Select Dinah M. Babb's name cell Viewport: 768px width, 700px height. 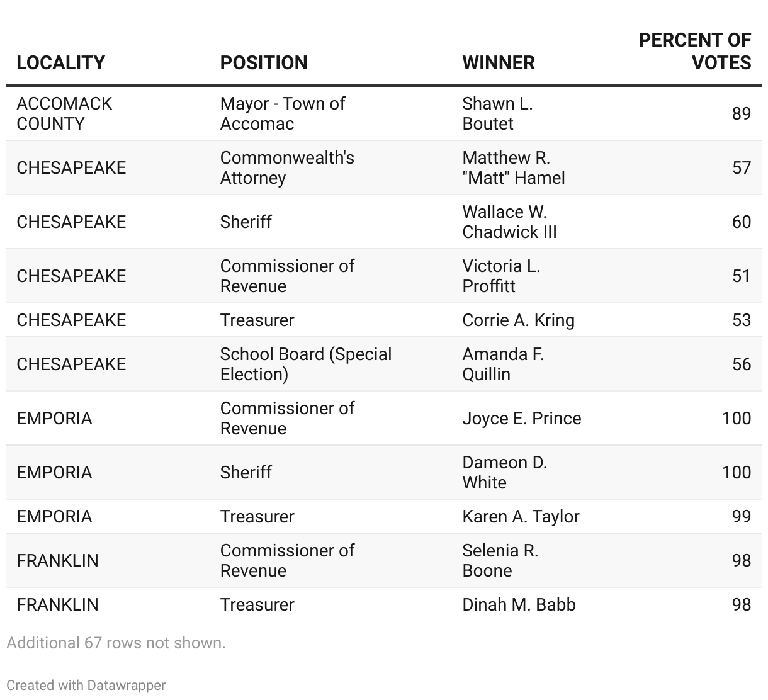click(x=519, y=604)
